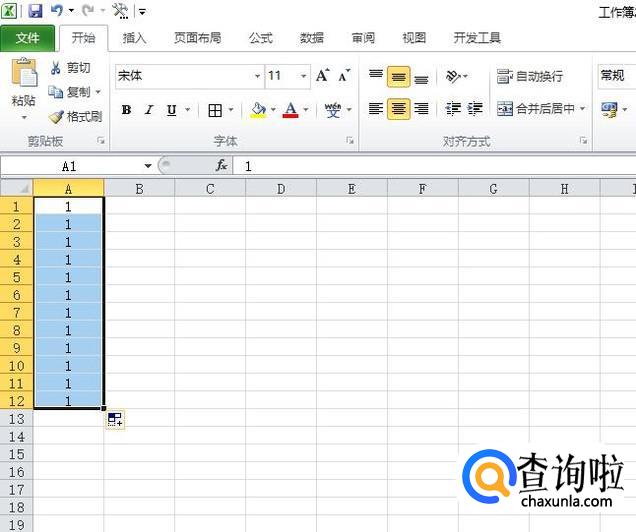The height and width of the screenshot is (532, 636).
Task: Click the Increase Font Size icon
Action: click(322, 76)
